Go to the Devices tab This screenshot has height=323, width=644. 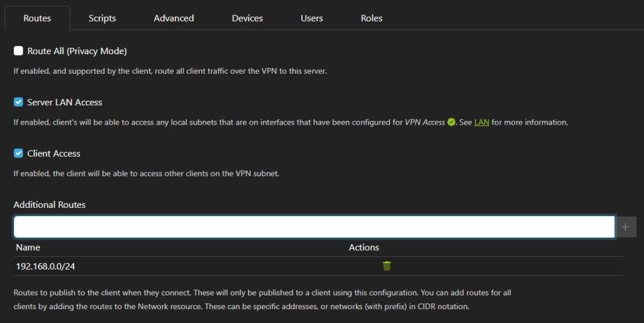coord(247,18)
